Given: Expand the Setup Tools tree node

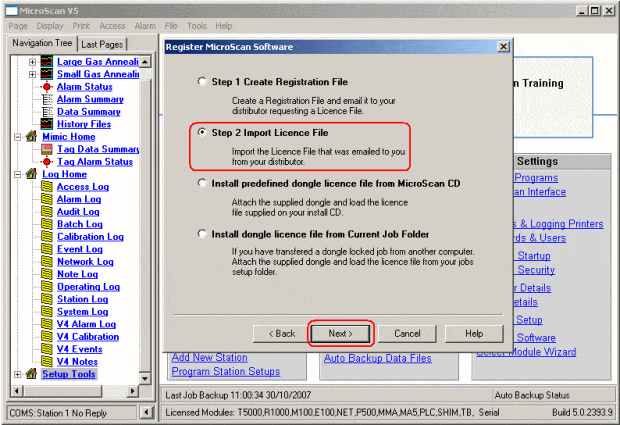Looking at the screenshot, I should (17, 374).
